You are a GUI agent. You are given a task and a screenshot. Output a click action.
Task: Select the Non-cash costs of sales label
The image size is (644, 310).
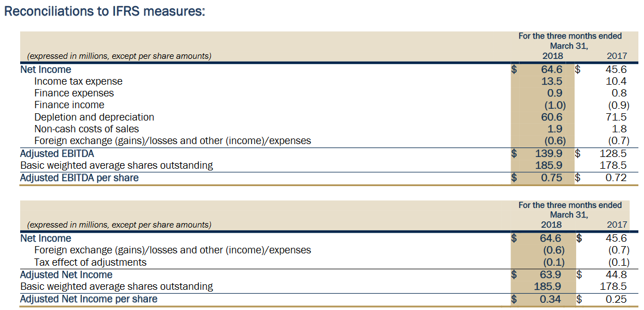pos(86,129)
